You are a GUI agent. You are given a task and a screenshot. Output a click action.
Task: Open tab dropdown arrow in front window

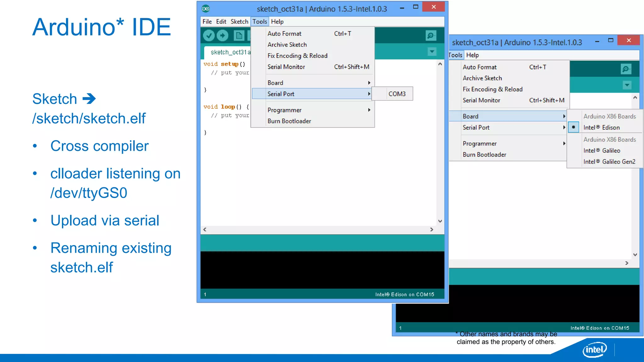[432, 52]
